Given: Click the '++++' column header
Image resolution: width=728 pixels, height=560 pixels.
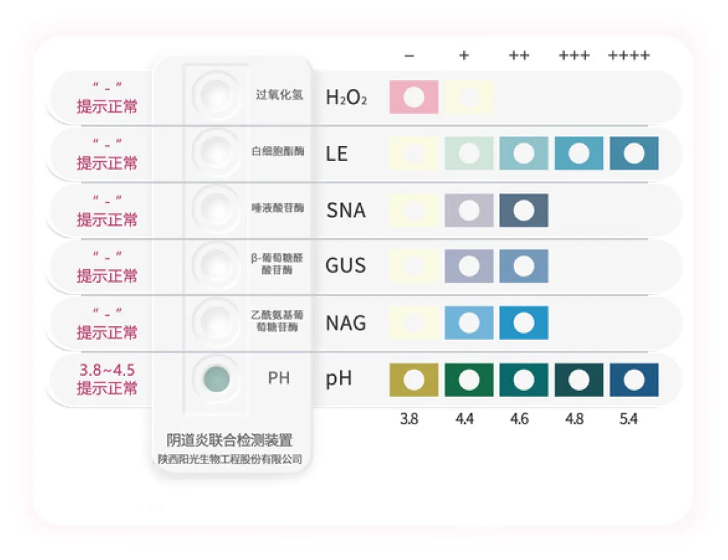Looking at the screenshot, I should tap(629, 56).
